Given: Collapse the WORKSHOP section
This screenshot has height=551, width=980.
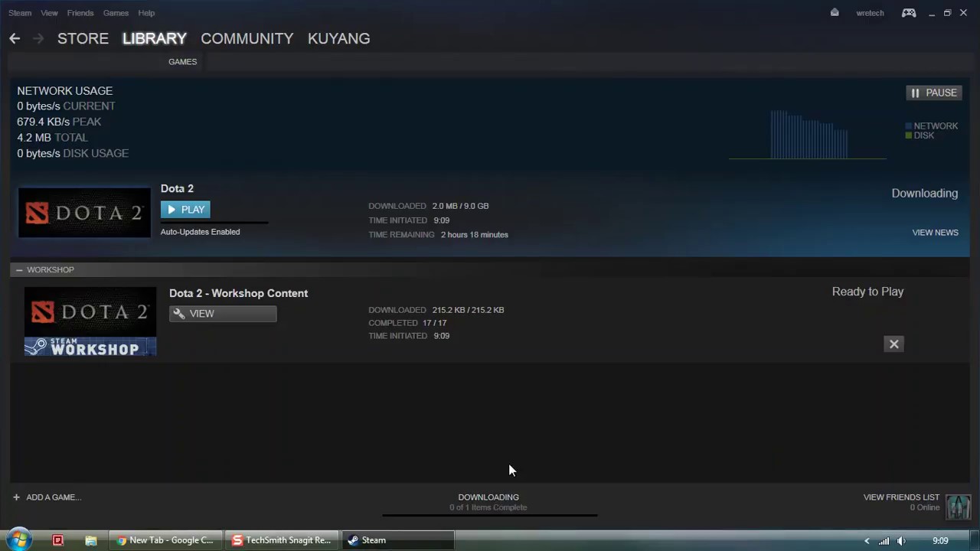Looking at the screenshot, I should click(19, 269).
